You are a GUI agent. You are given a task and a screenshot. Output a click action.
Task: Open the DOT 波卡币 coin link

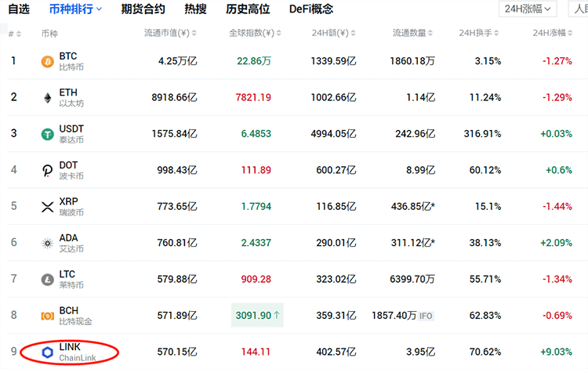tap(71, 171)
